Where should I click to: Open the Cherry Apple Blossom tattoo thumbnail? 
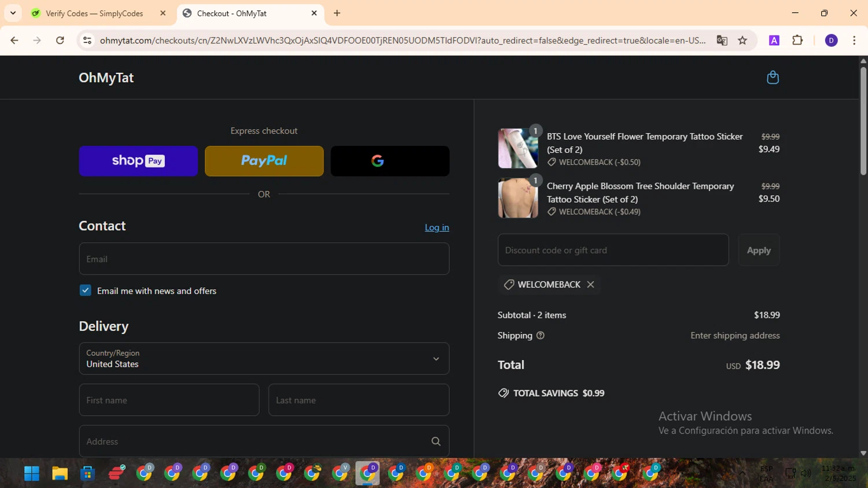tap(518, 198)
